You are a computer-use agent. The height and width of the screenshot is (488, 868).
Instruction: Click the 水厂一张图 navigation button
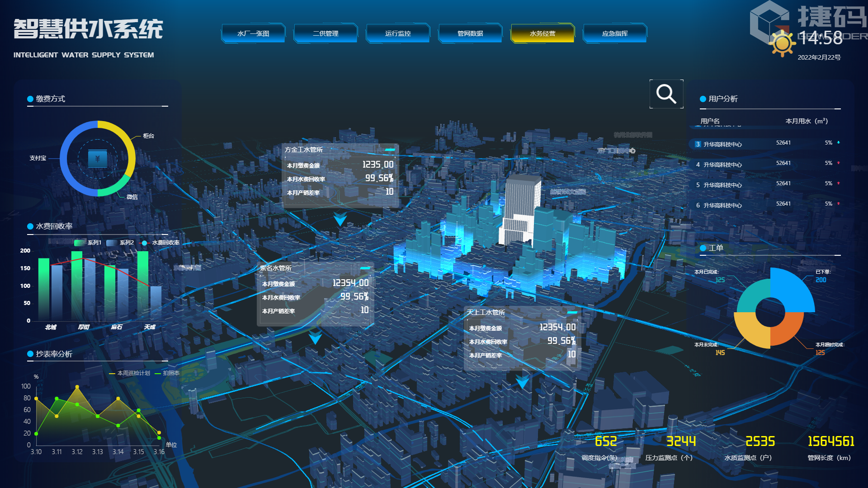(x=253, y=33)
